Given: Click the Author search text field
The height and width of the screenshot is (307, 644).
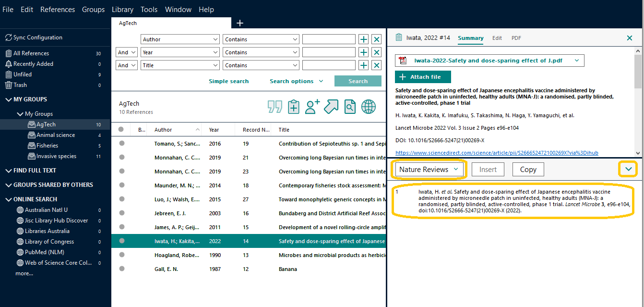Looking at the screenshot, I should coord(329,39).
